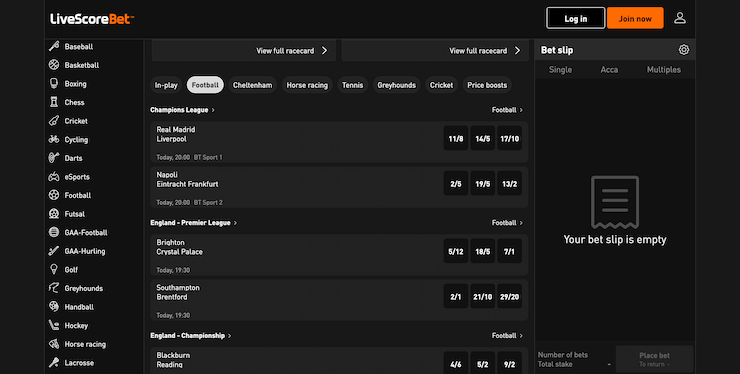740x374 pixels.
Task: Select the Price boosts filter tab
Action: (487, 85)
